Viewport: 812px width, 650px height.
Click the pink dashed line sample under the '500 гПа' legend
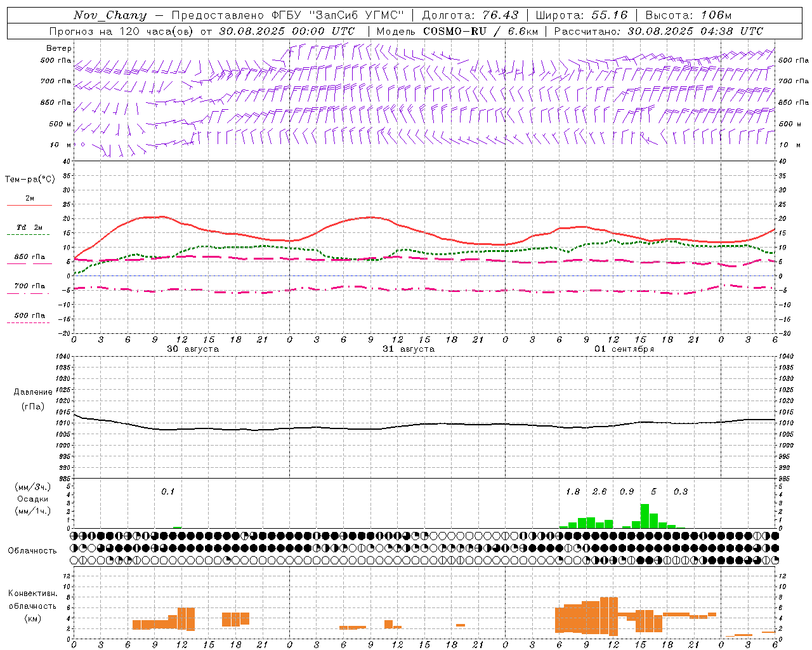29,323
